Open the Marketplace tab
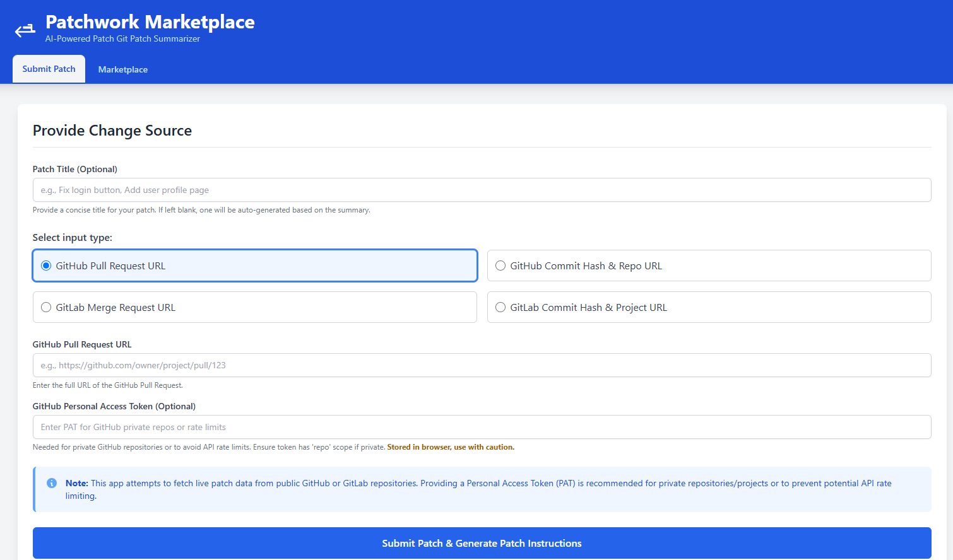Image resolution: width=953 pixels, height=560 pixels. (x=123, y=69)
